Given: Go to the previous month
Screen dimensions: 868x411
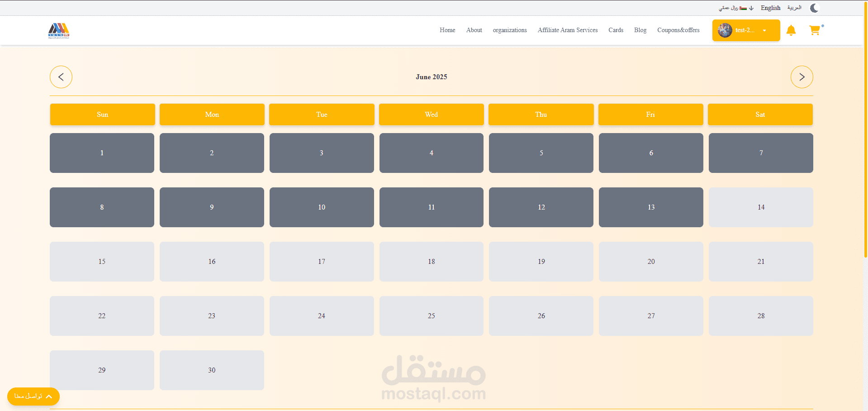Looking at the screenshot, I should pos(61,77).
